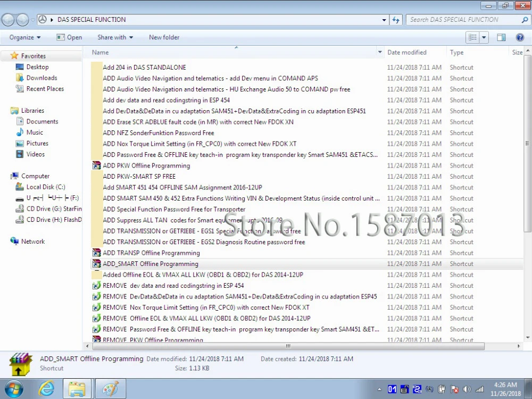This screenshot has height=399, width=532.
Task: Select 'Add SMART 451 454 OFFLINE SAM Assignment 2016-12UP'
Action: click(182, 187)
